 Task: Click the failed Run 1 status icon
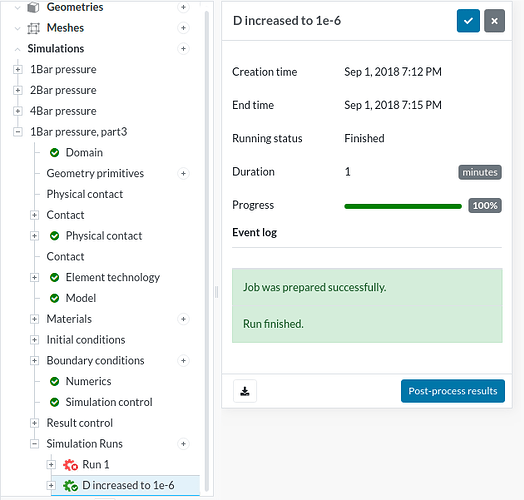pos(70,465)
